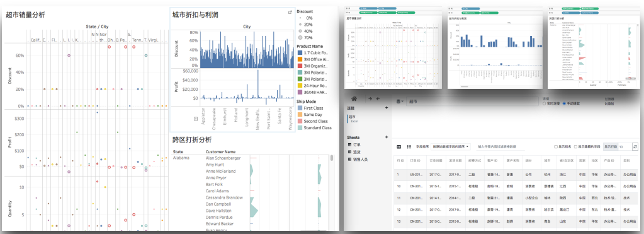Click the left arrow navigation icon

point(378,98)
